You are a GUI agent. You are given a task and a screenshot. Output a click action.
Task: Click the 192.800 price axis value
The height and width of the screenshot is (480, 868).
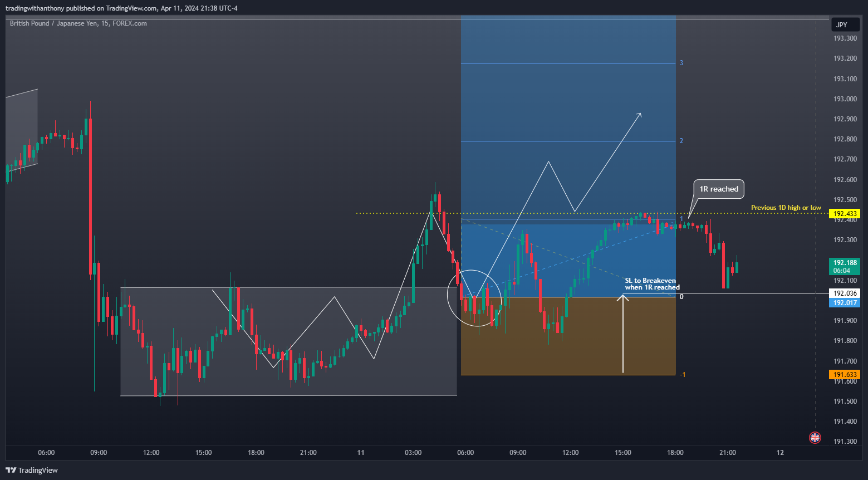pyautogui.click(x=845, y=139)
